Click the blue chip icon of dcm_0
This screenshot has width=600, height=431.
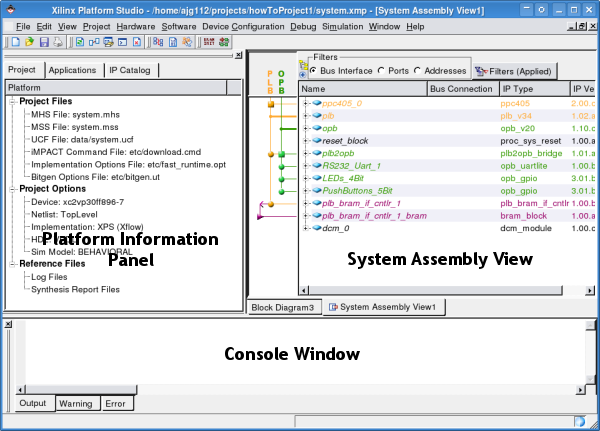tap(316, 228)
